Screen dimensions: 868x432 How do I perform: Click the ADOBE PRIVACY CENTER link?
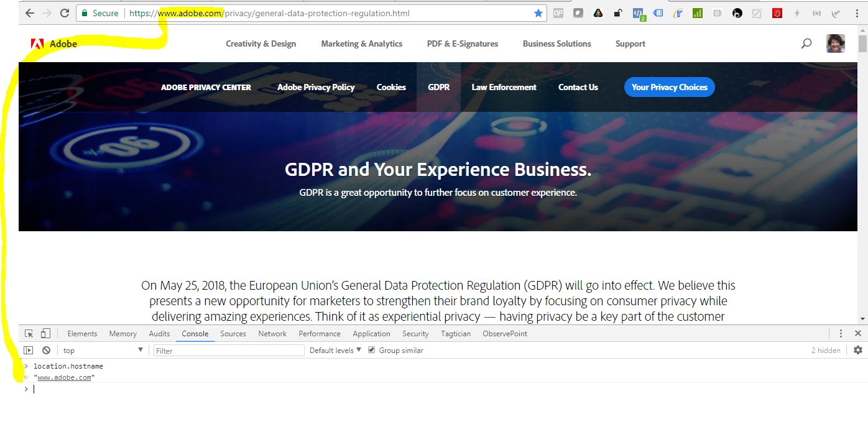(x=206, y=87)
